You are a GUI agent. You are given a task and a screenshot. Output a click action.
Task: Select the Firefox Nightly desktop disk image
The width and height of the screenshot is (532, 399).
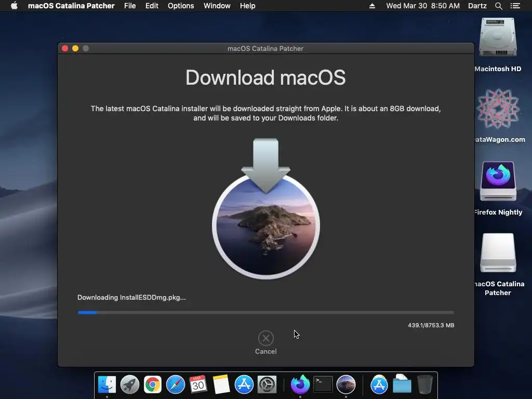coord(498,181)
